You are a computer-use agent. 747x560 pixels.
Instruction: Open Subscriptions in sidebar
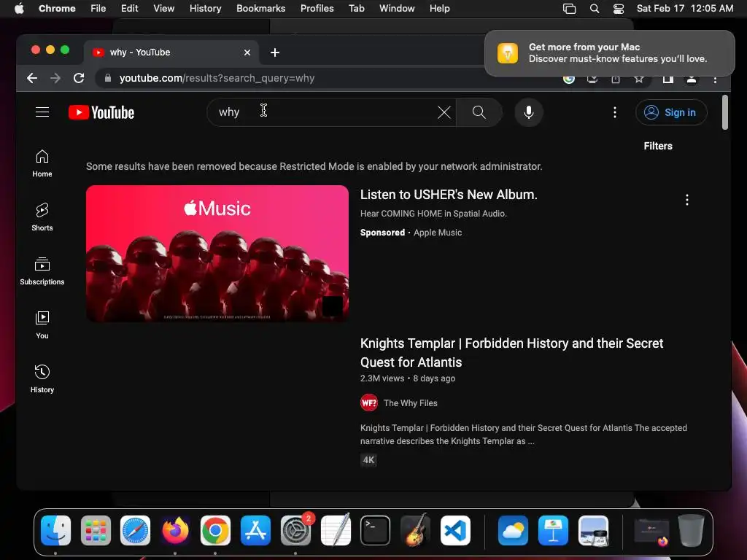(42, 271)
